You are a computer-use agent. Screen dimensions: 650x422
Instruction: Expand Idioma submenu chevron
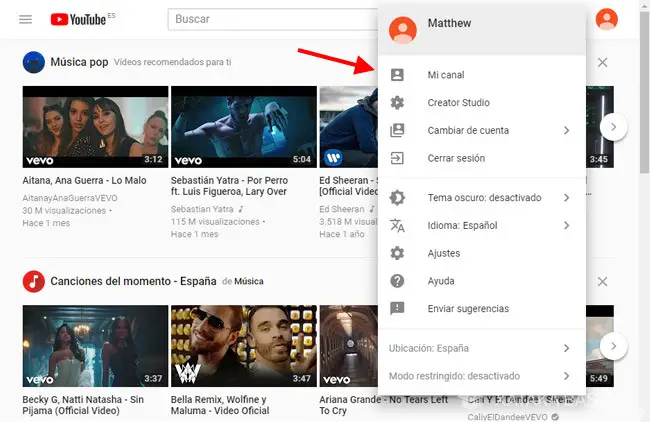[x=567, y=226]
